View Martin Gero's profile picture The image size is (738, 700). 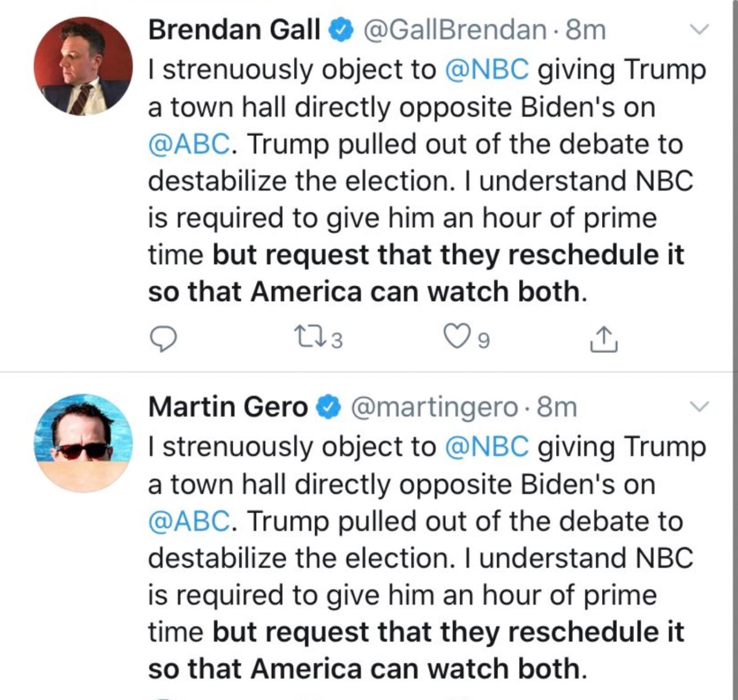point(82,443)
